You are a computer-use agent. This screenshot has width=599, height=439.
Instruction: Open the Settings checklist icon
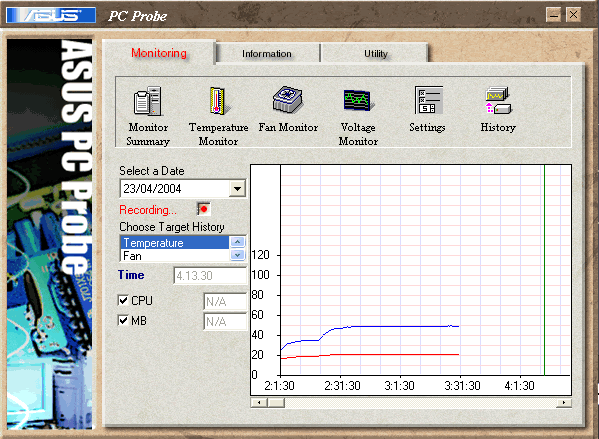429,100
